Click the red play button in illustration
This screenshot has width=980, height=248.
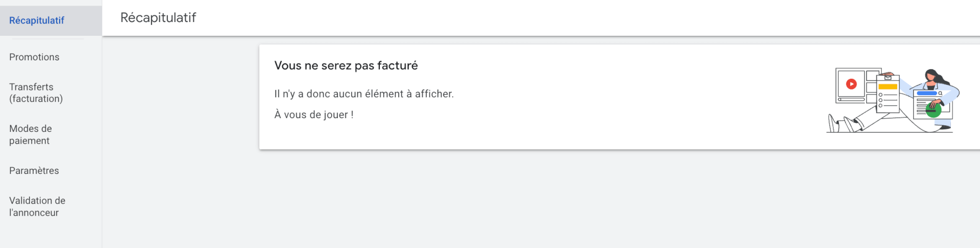click(x=851, y=84)
